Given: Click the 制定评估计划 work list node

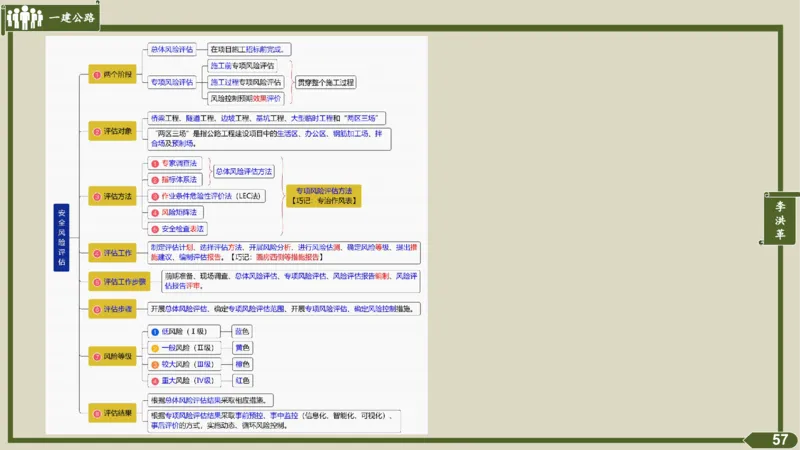Looking at the screenshot, I should 284,253.
